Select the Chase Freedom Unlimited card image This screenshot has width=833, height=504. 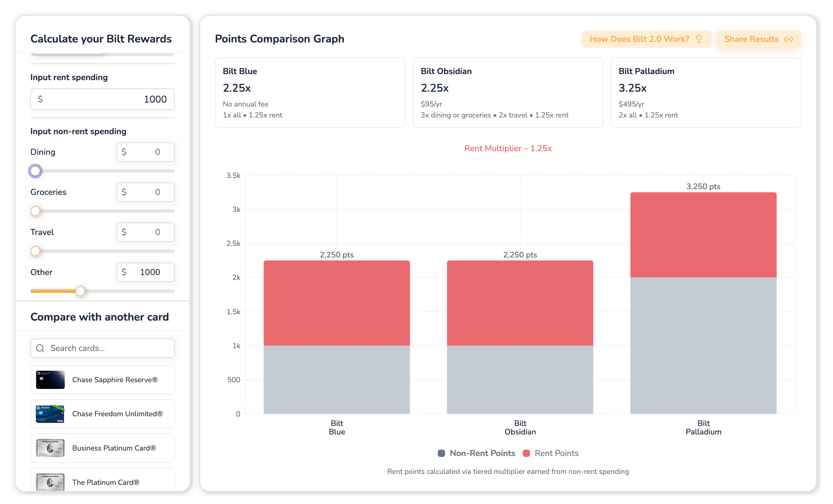(50, 414)
